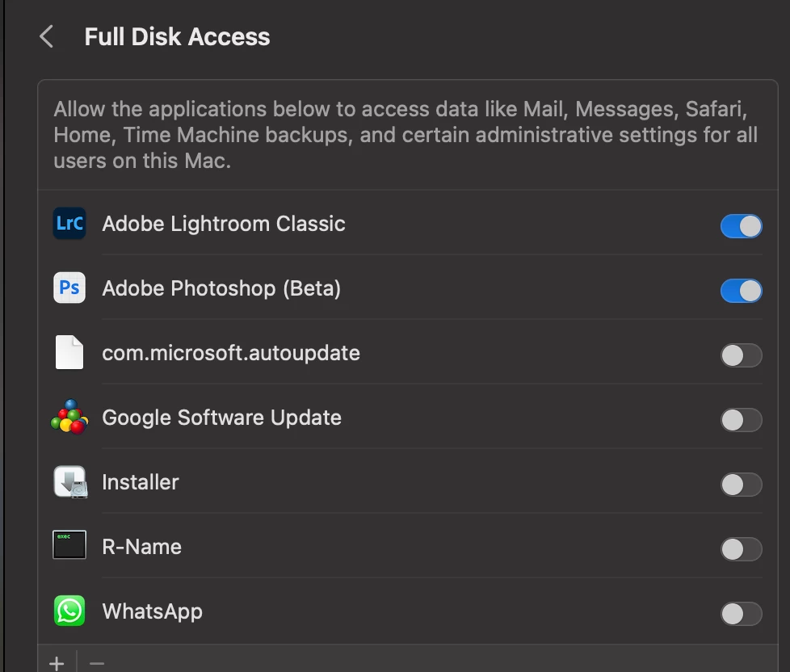Click the Google Software Update icon

tap(69, 418)
